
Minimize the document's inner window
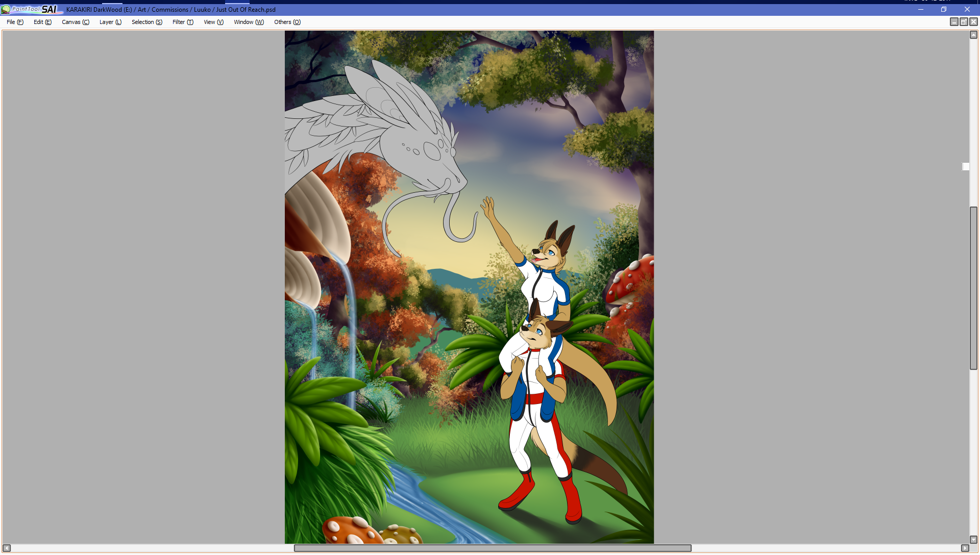click(954, 22)
